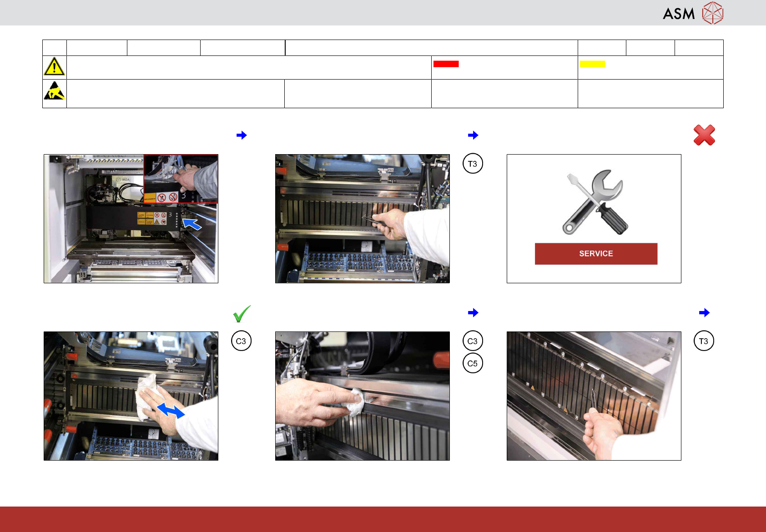Click the green checkmark icon
The width and height of the screenshot is (766, 532).
tap(242, 314)
